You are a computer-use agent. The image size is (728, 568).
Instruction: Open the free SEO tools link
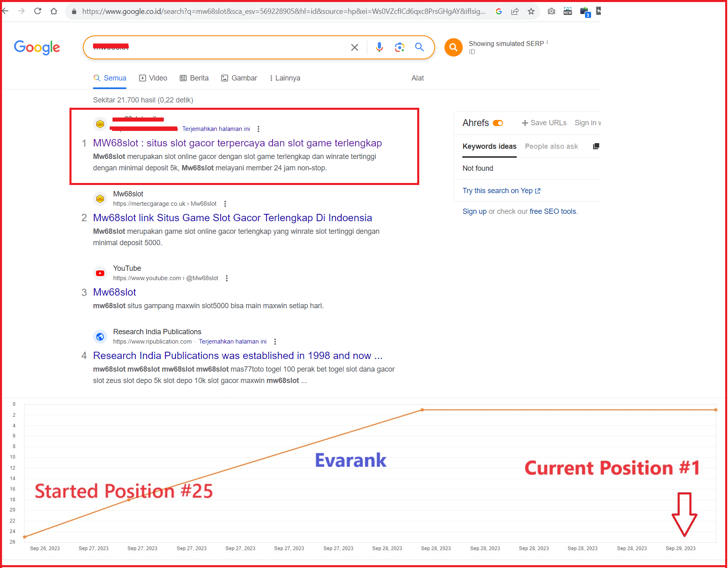coord(553,211)
